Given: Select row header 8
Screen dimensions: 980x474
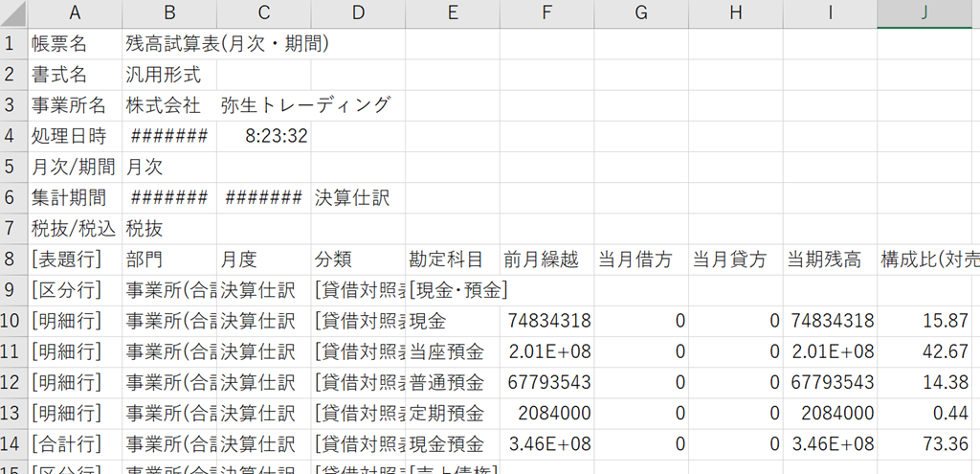Looking at the screenshot, I should 11,260.
